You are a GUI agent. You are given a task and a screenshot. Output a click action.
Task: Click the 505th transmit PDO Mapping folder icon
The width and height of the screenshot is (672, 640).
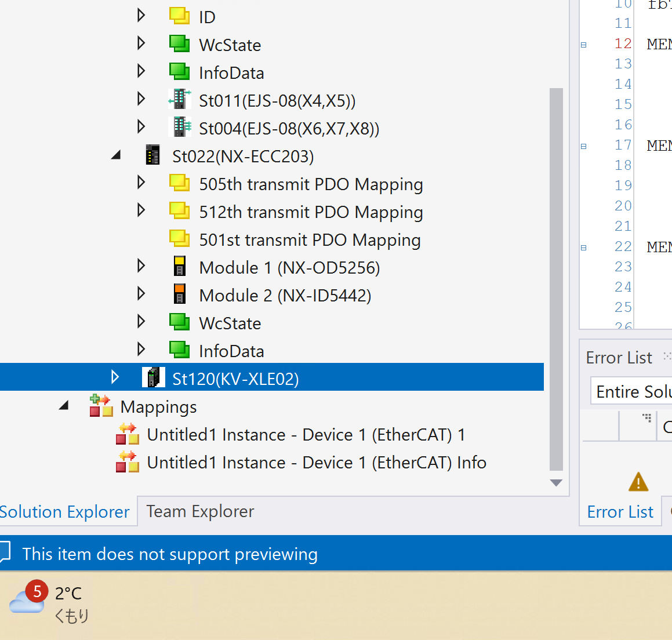coord(180,183)
